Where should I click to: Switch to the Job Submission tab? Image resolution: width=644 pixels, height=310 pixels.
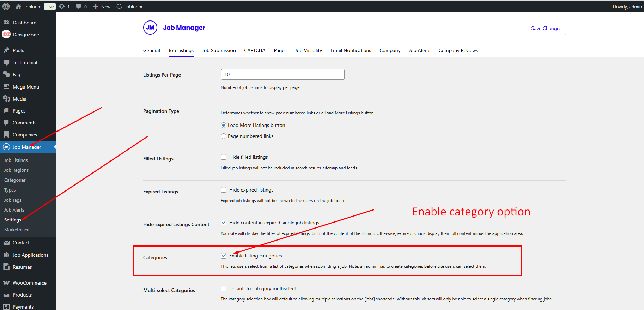(219, 50)
